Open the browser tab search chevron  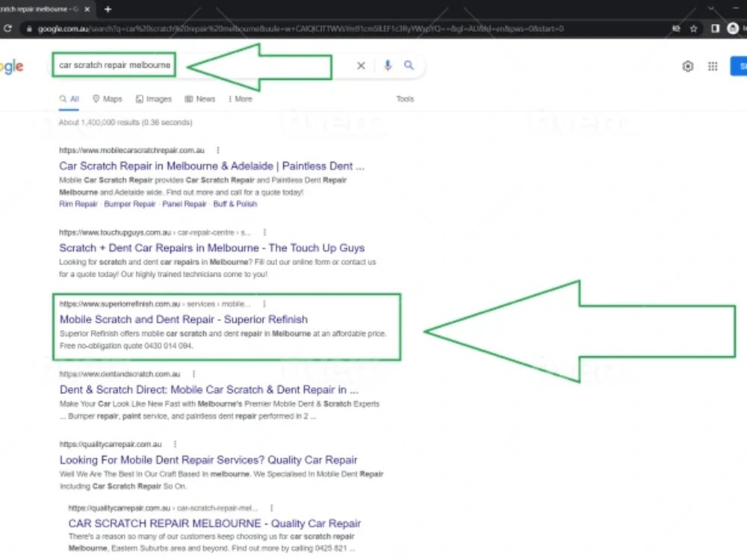click(711, 8)
